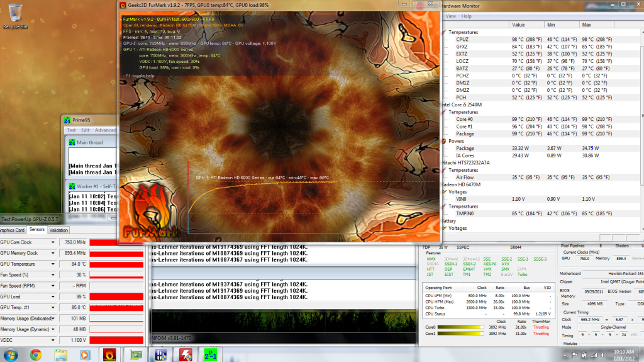This screenshot has width=644, height=362.
Task: Click GPU Load red sensor graph
Action: click(116, 297)
